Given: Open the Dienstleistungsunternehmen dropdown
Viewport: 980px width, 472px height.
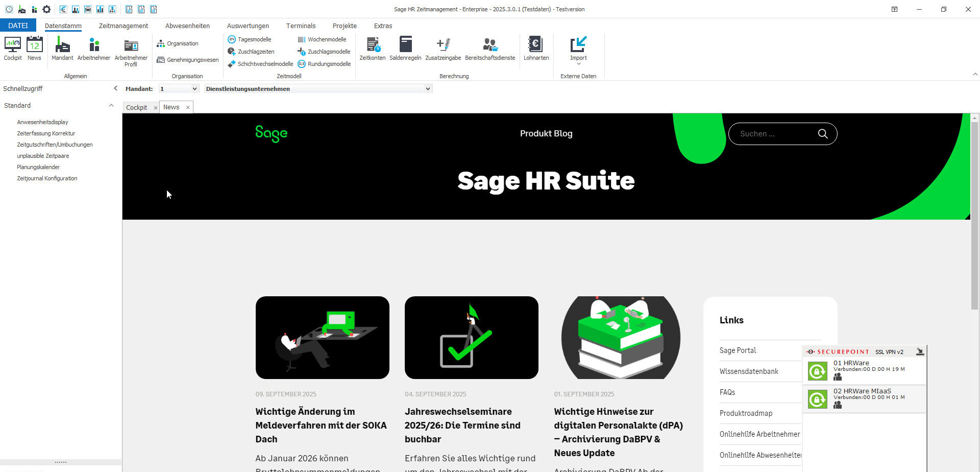Looking at the screenshot, I should click(x=428, y=88).
